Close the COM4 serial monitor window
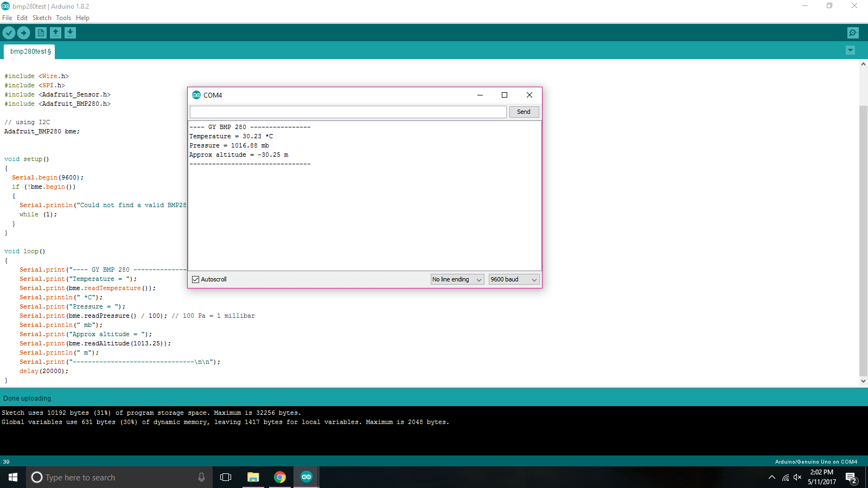 (529, 95)
